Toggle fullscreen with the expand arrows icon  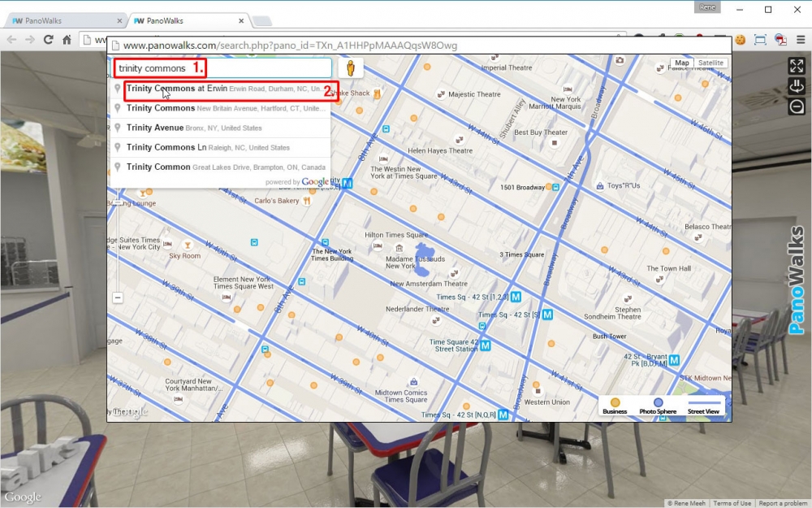(797, 66)
